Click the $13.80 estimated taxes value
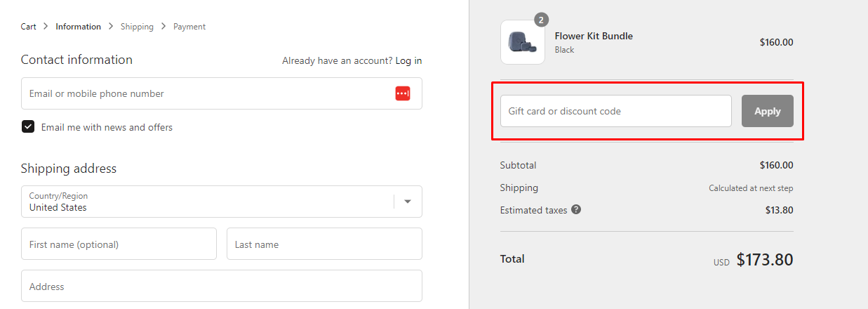The height and width of the screenshot is (309, 868). click(x=780, y=210)
